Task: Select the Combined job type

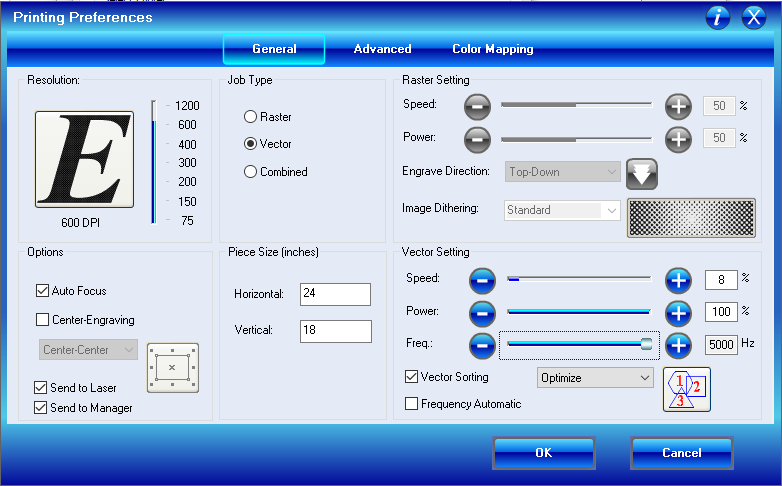Action: (250, 172)
